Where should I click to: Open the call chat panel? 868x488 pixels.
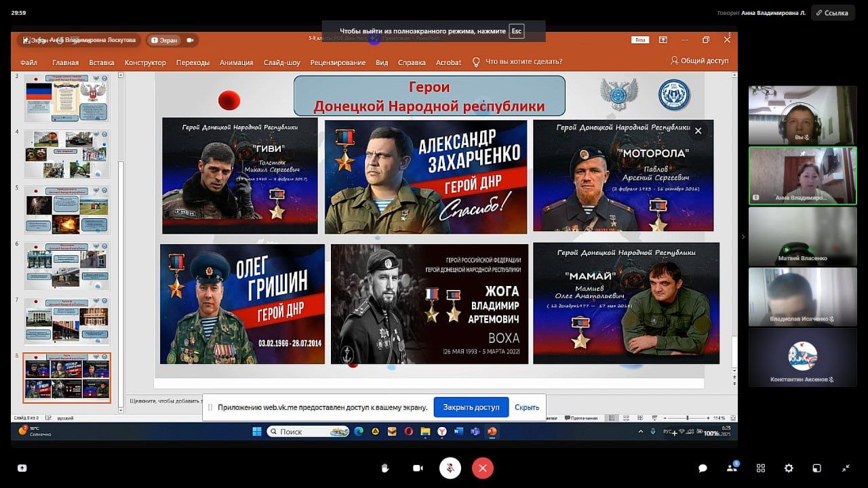pyautogui.click(x=703, y=468)
